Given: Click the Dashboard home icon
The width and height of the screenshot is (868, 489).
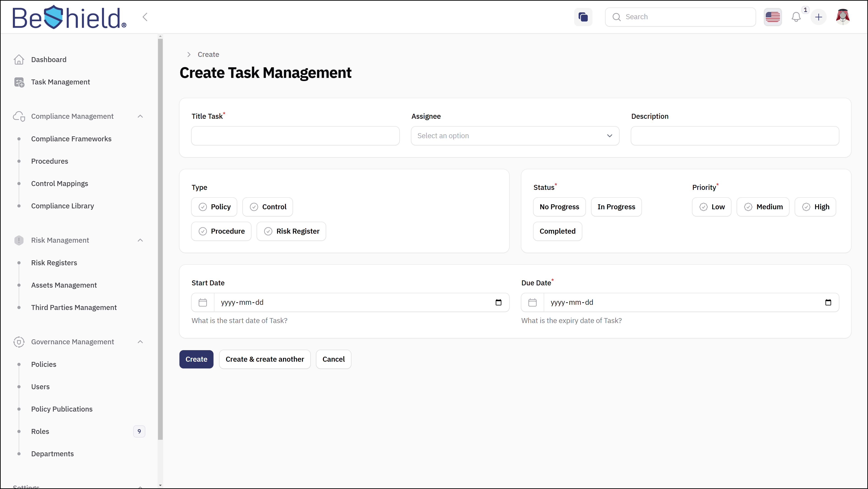Looking at the screenshot, I should pyautogui.click(x=19, y=60).
